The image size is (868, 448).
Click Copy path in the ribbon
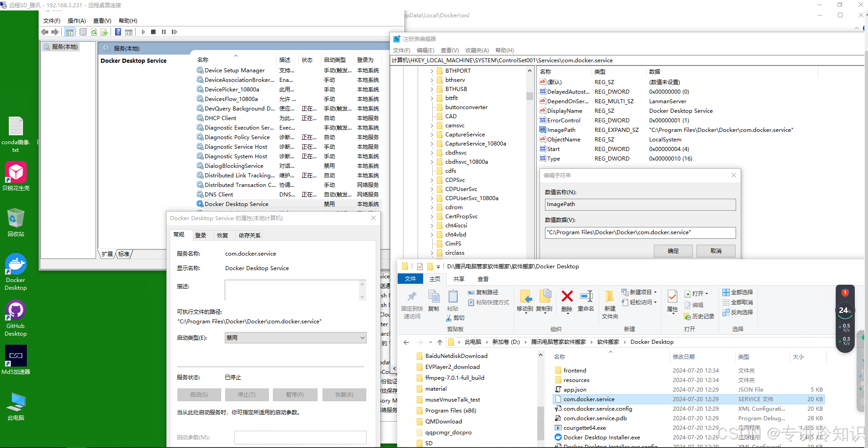tap(483, 292)
